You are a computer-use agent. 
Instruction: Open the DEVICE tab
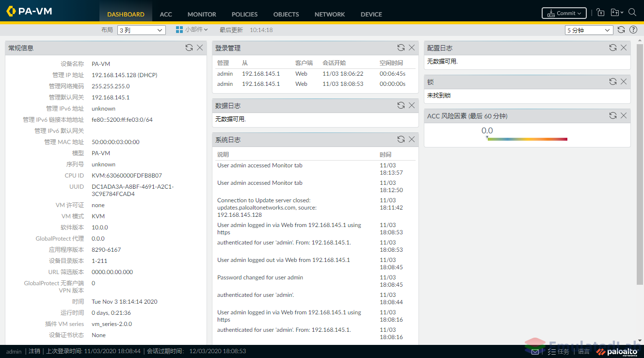(371, 14)
